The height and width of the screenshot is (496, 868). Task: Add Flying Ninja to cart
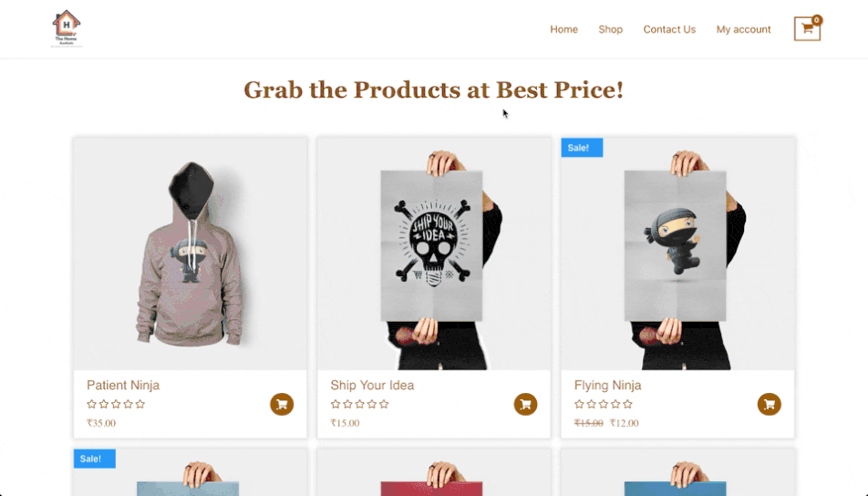[x=769, y=404]
